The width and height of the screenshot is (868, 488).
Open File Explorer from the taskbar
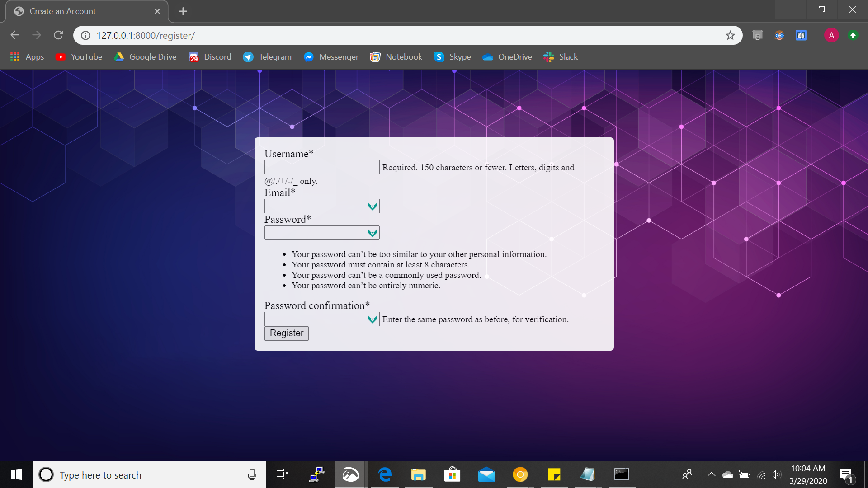(418, 474)
